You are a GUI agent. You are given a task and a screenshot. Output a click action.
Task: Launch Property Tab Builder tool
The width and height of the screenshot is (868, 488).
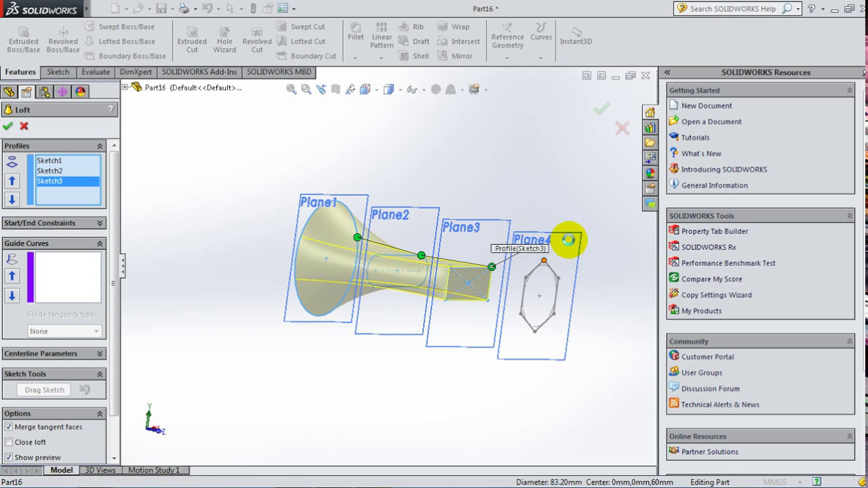tap(714, 231)
